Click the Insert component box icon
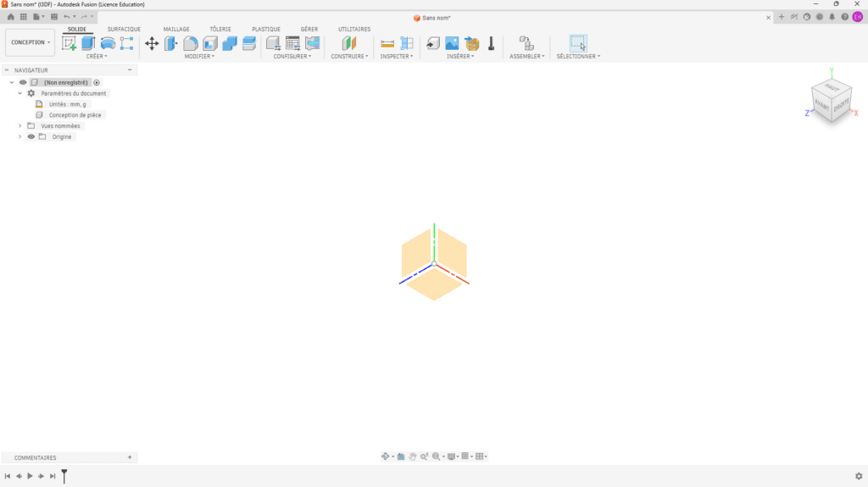This screenshot has width=868, height=487. click(471, 43)
